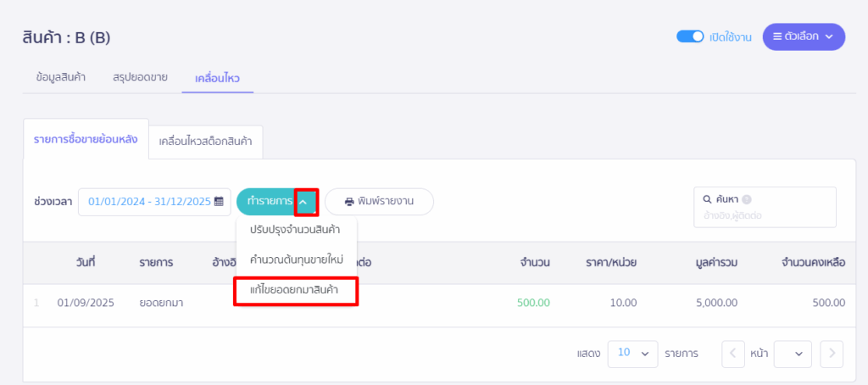The image size is (868, 385).
Task: Open เคลื่อนไหวสต็อกสินค้า sub-tab
Action: coord(205,142)
